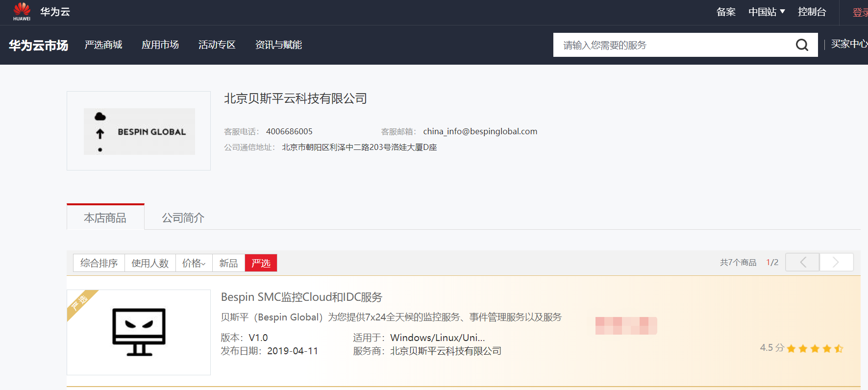Expand the 中国站 site dropdown
868x390 pixels.
pyautogui.click(x=767, y=12)
